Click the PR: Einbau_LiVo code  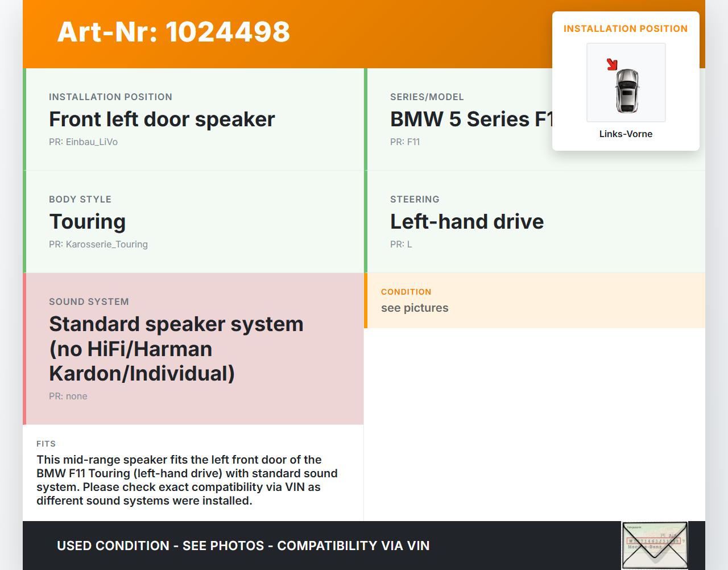pos(83,142)
